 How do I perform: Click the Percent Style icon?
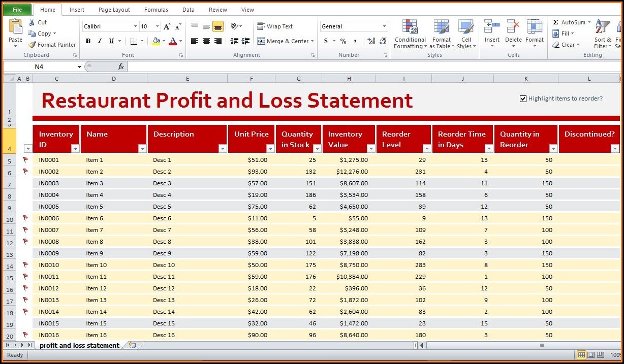(x=343, y=41)
